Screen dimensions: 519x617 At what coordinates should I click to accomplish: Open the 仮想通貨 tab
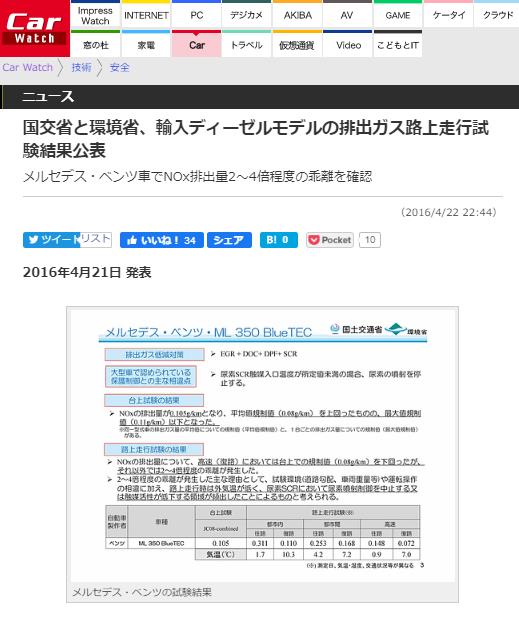[297, 44]
